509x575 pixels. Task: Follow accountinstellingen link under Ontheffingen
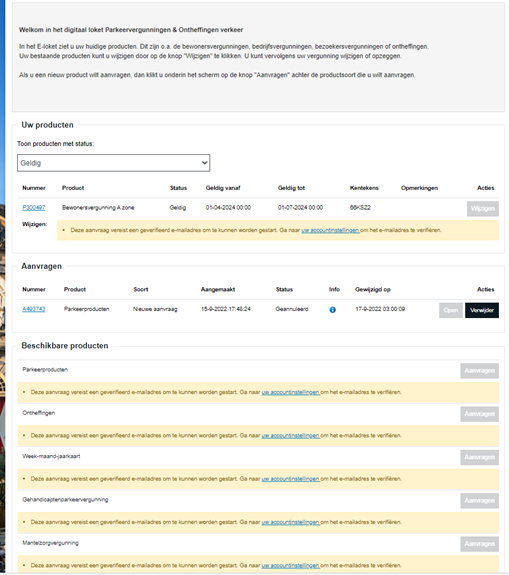tap(290, 436)
